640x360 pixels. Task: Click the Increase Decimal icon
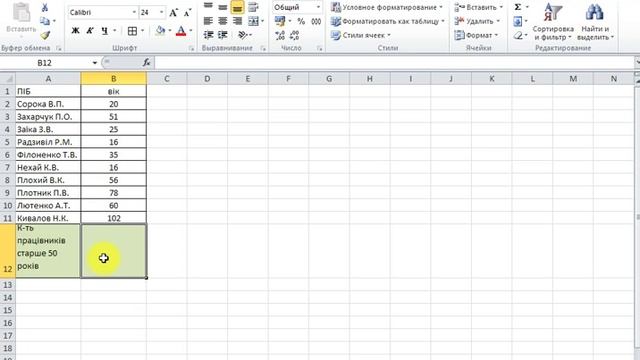[x=280, y=36]
